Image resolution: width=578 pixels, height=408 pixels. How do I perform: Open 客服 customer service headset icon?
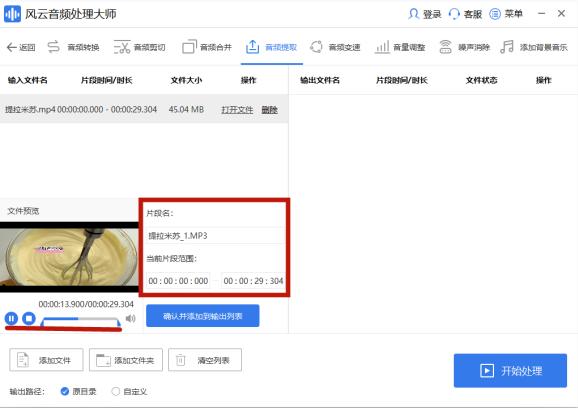(454, 14)
